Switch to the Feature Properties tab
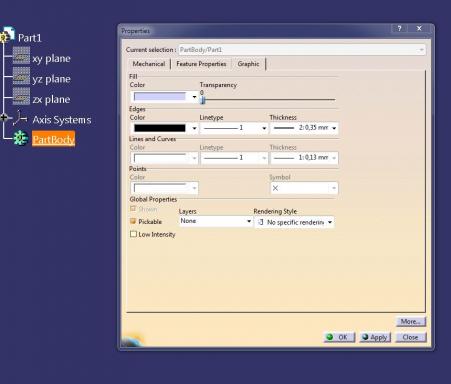The width and height of the screenshot is (451, 384). (x=201, y=64)
